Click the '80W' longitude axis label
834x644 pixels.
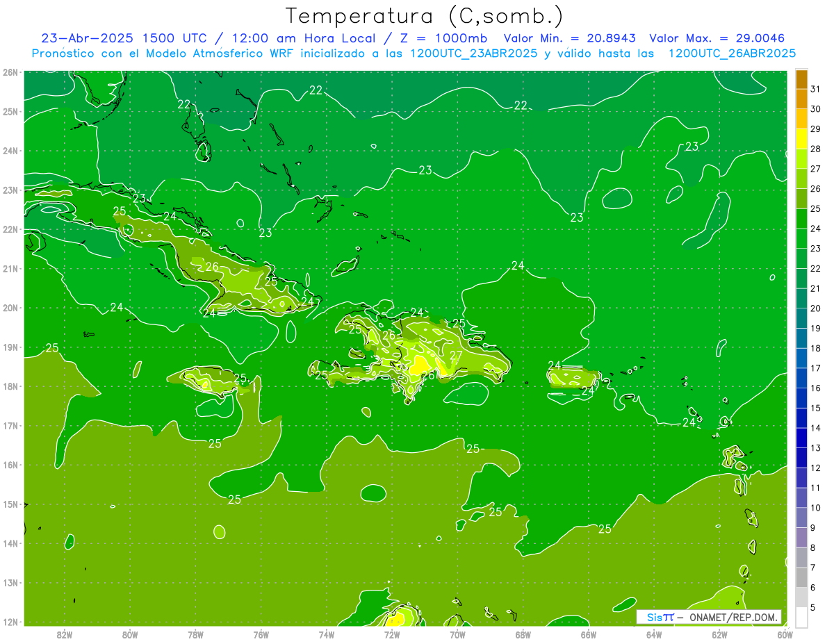[129, 634]
